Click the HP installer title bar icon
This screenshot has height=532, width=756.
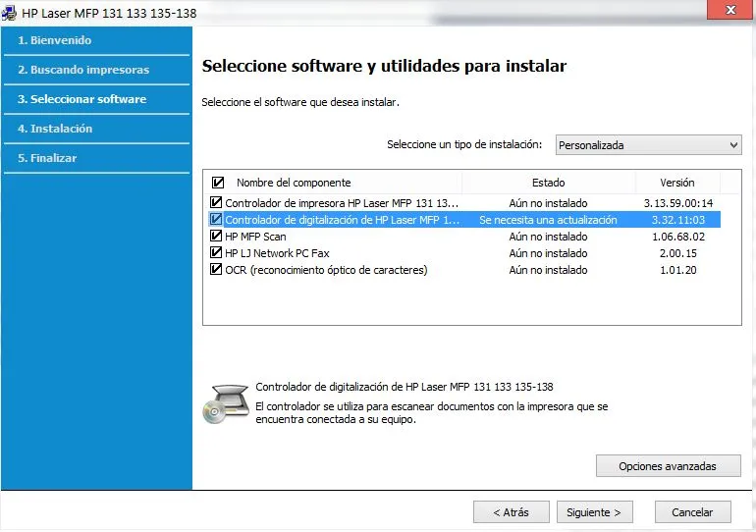(x=9, y=13)
